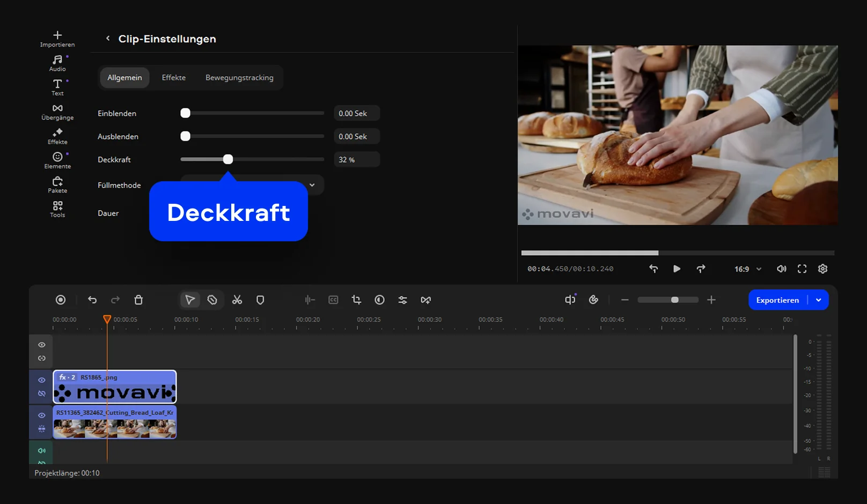867x504 pixels.
Task: Toggle link on the top empty track
Action: coord(42,358)
